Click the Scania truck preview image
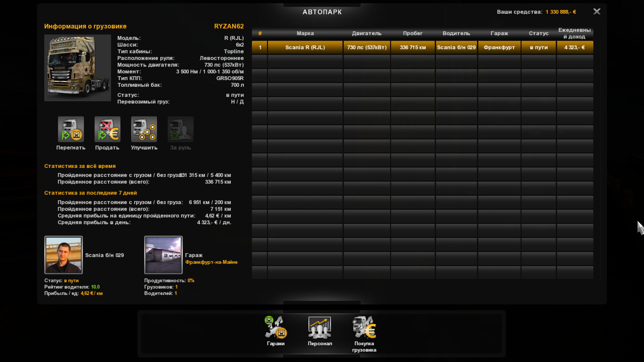644x362 pixels. coord(77,68)
